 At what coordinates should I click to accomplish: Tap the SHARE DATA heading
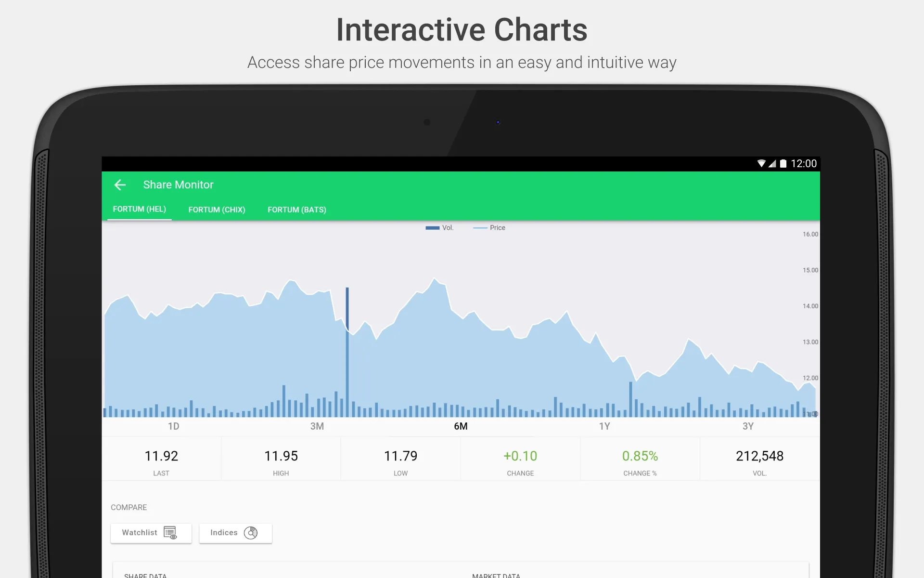coord(145,576)
